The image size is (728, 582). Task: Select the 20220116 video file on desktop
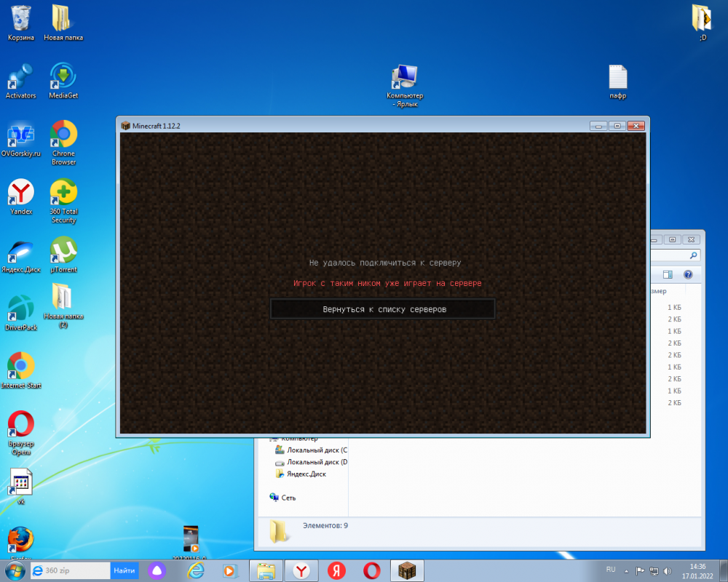190,542
